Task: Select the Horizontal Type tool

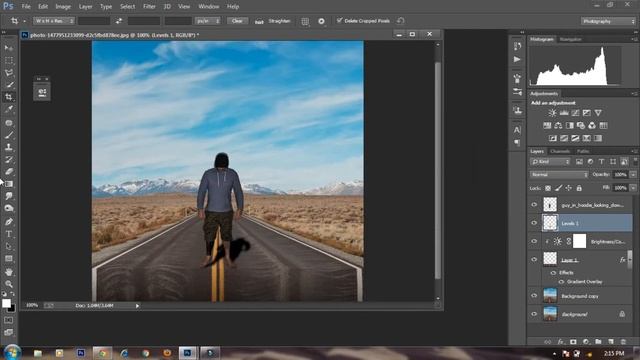Action: 9,234
